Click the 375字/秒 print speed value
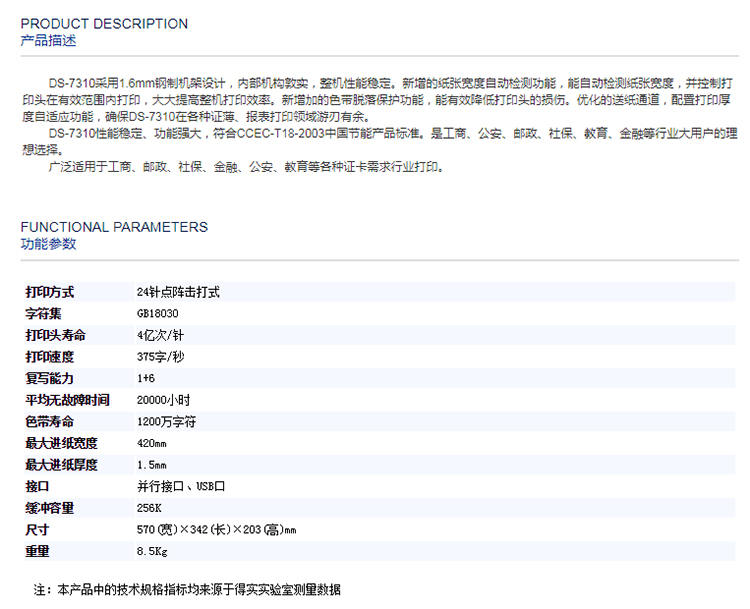This screenshot has height=609, width=750. point(160,357)
